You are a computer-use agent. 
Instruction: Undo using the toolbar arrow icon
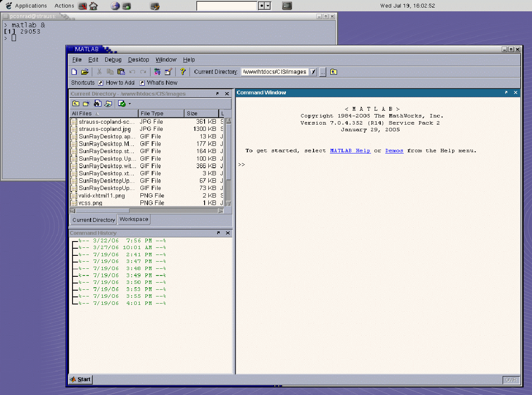[x=132, y=72]
